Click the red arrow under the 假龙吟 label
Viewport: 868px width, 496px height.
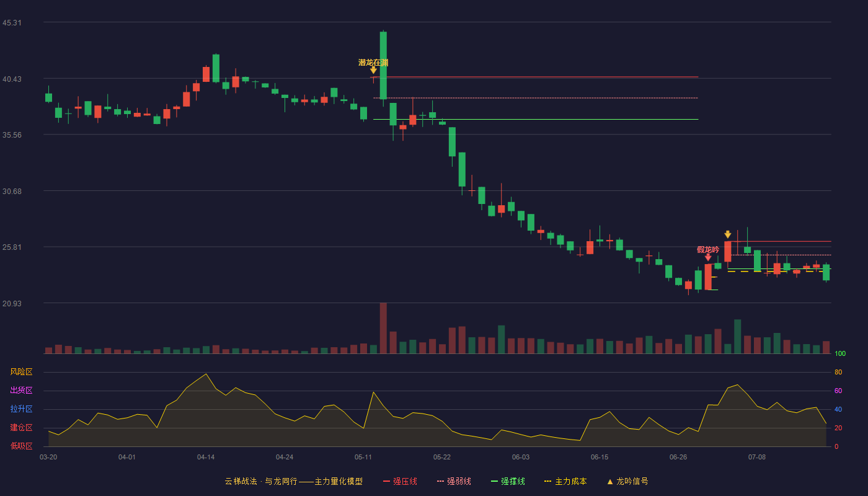click(x=708, y=257)
